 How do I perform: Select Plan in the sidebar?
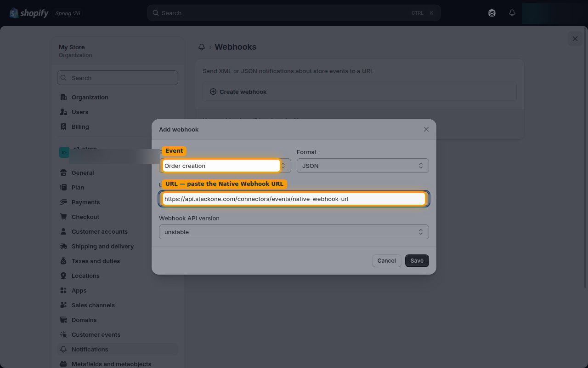click(118, 187)
